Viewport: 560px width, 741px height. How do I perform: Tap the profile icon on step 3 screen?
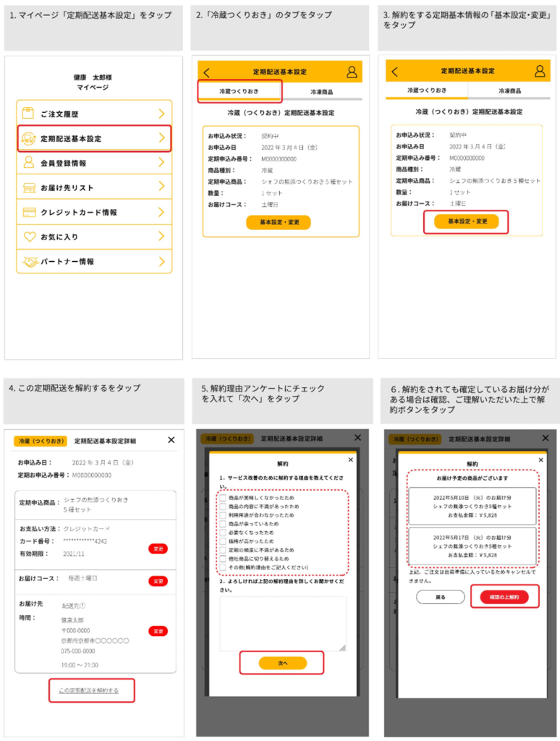pyautogui.click(x=540, y=71)
